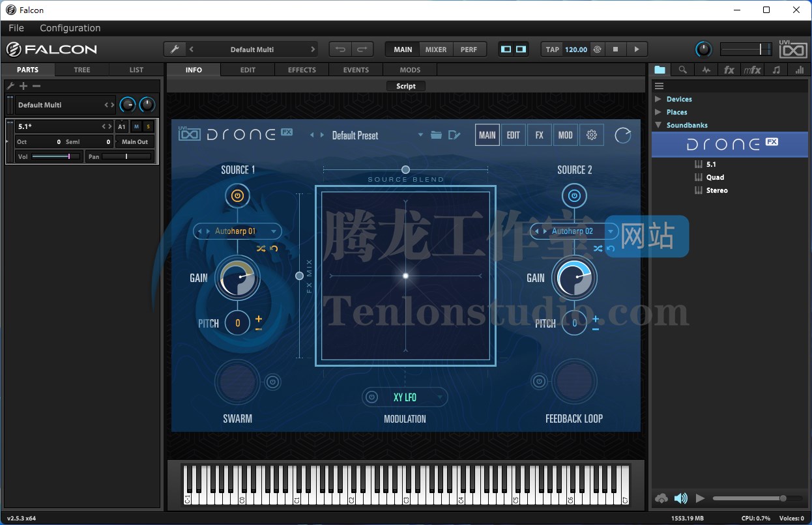The height and width of the screenshot is (525, 812).
Task: Open Drone FX gear settings page
Action: [592, 135]
